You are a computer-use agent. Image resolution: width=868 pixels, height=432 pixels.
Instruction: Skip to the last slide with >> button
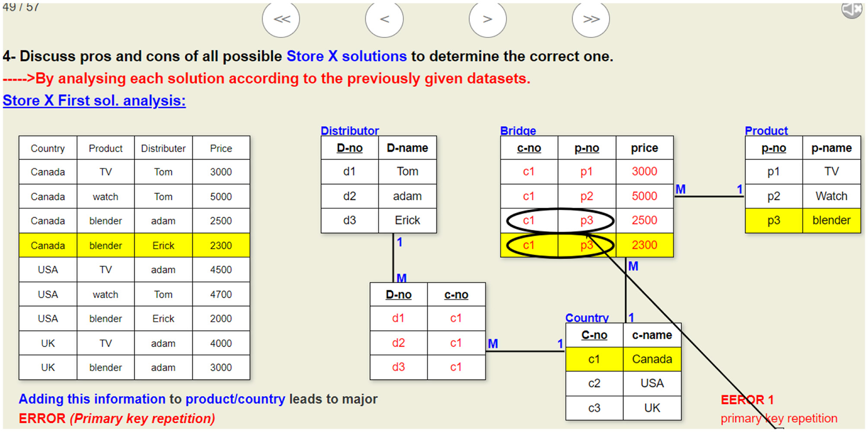591,19
